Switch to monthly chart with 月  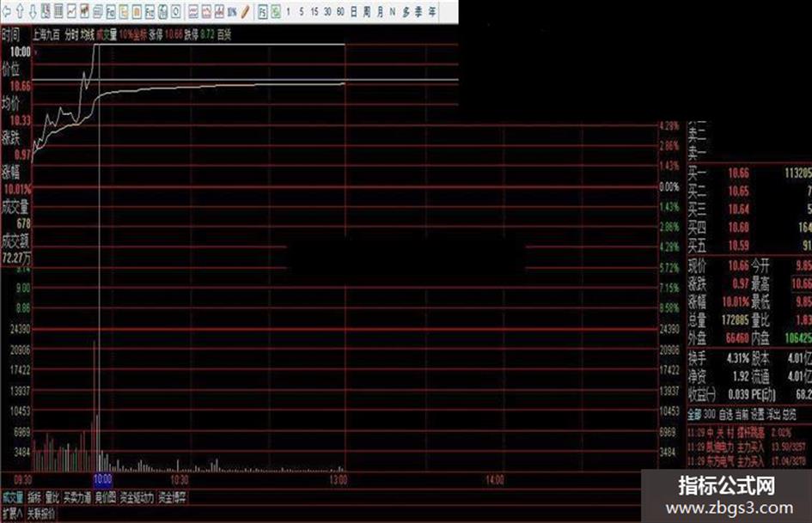tap(380, 11)
